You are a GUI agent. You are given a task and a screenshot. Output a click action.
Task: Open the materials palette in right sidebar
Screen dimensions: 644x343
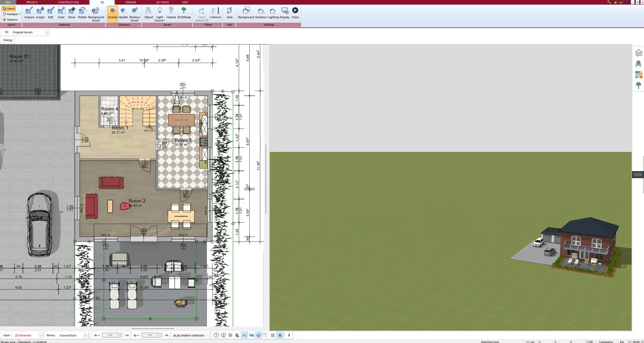click(638, 75)
